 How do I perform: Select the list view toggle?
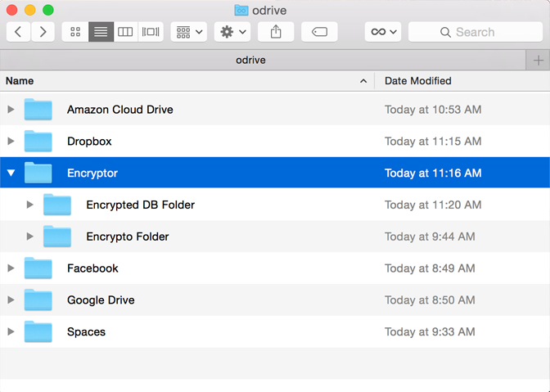[x=101, y=32]
